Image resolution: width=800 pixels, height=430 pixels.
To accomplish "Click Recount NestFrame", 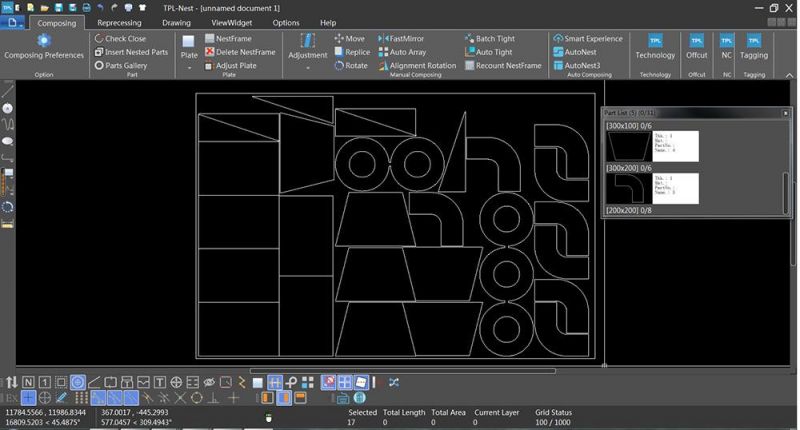I will [x=503, y=65].
